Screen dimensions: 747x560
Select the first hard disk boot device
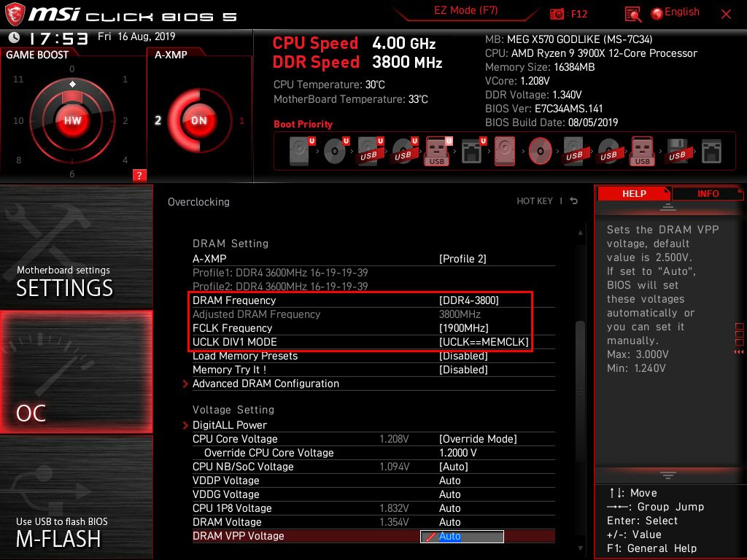point(300,151)
